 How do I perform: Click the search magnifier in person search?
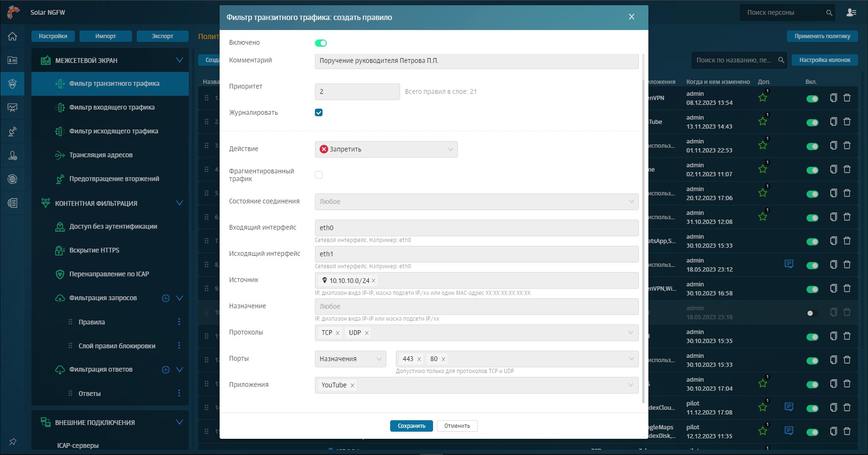[829, 13]
